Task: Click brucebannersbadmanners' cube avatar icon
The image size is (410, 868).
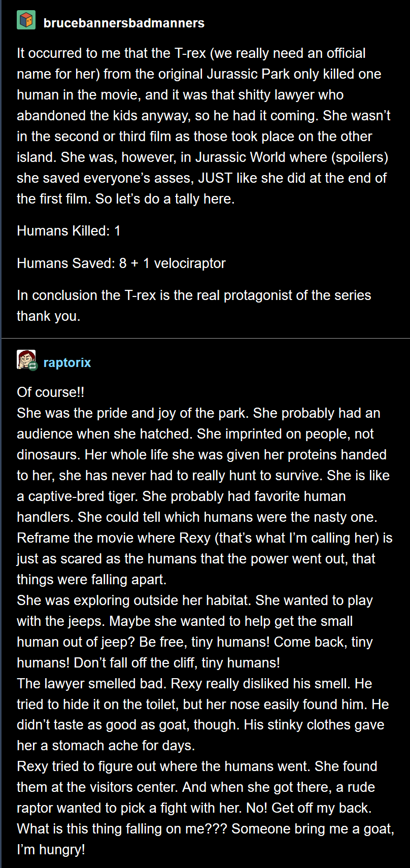Action: pos(26,20)
